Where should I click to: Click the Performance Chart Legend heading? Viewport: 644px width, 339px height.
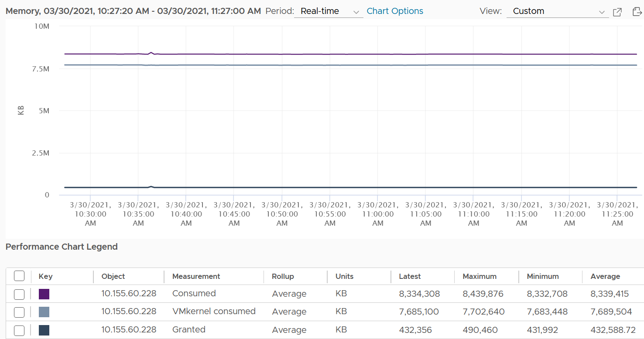(x=62, y=247)
